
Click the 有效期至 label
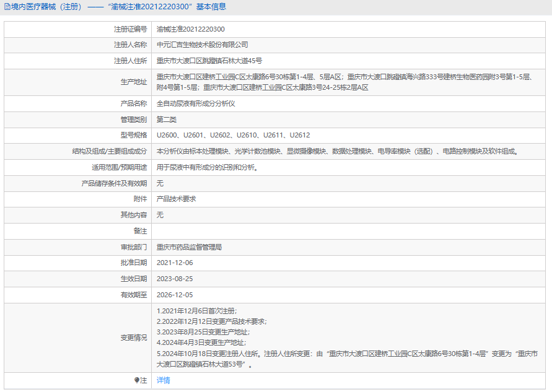[x=134, y=295]
